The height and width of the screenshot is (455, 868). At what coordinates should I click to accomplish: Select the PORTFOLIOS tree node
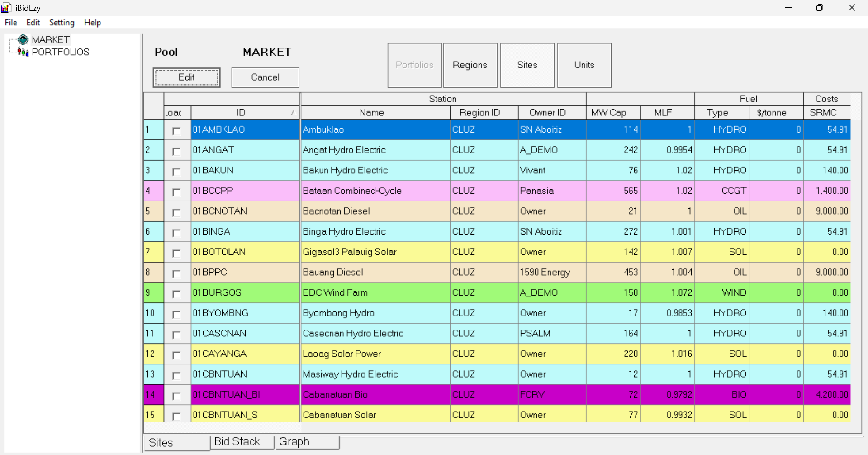(x=61, y=52)
